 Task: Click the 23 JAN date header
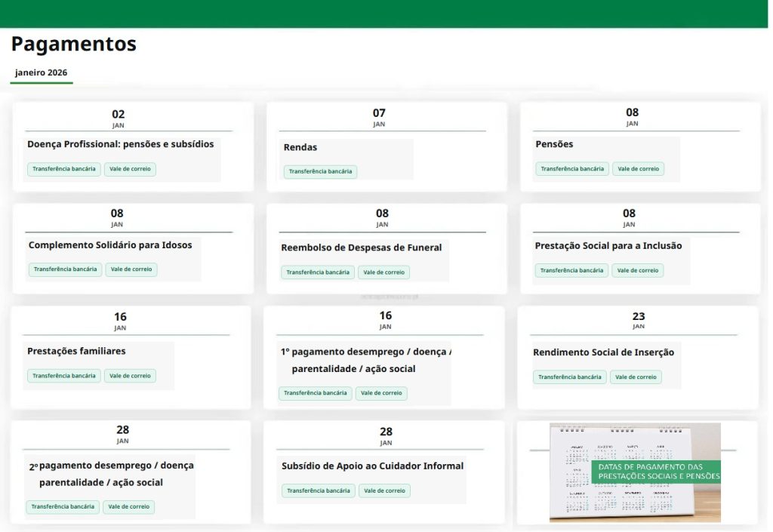(x=638, y=321)
